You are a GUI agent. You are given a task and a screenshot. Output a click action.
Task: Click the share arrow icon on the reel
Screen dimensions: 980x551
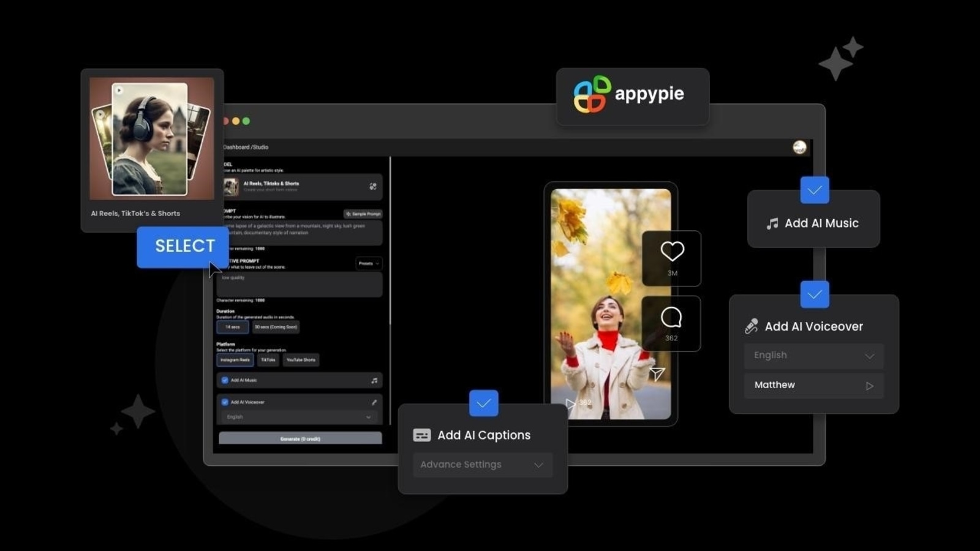pos(657,372)
